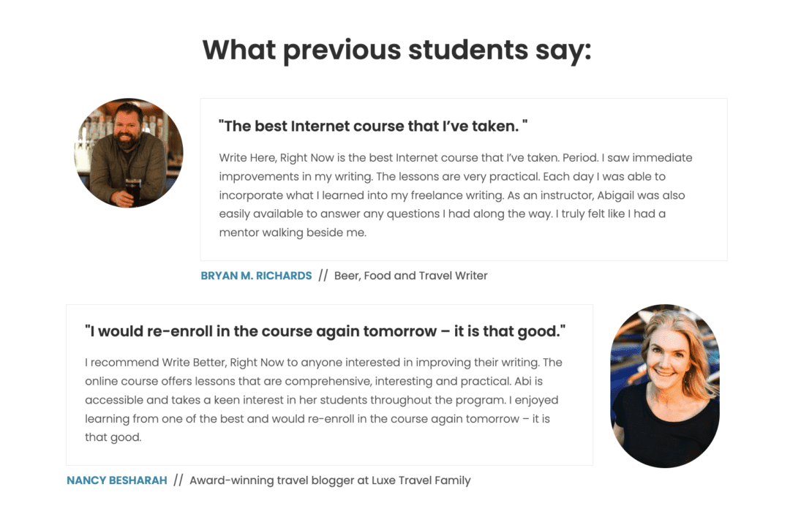Click "Beer, Food and Travel Writer" subtitle
The width and height of the screenshot is (812, 525).
[x=410, y=276]
